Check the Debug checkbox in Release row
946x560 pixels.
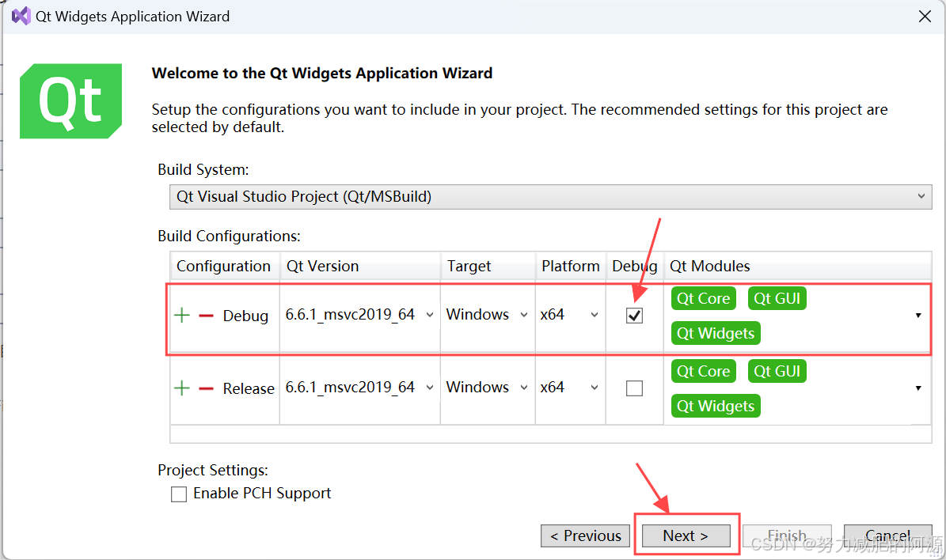[x=634, y=388]
